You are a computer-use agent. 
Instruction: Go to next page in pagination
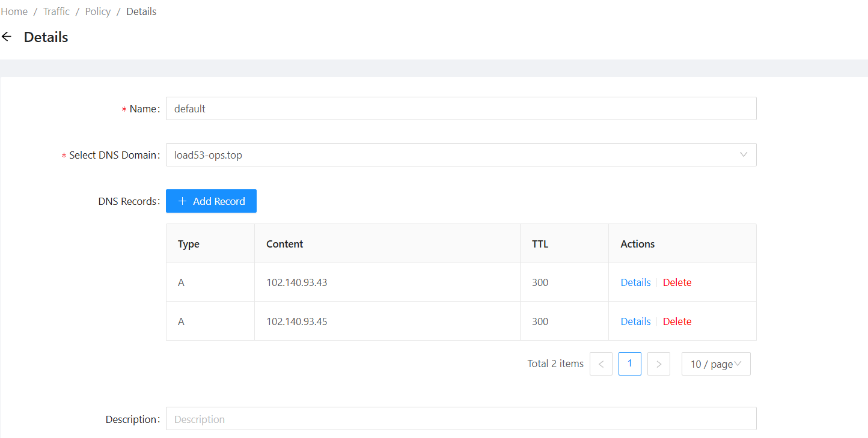point(658,364)
